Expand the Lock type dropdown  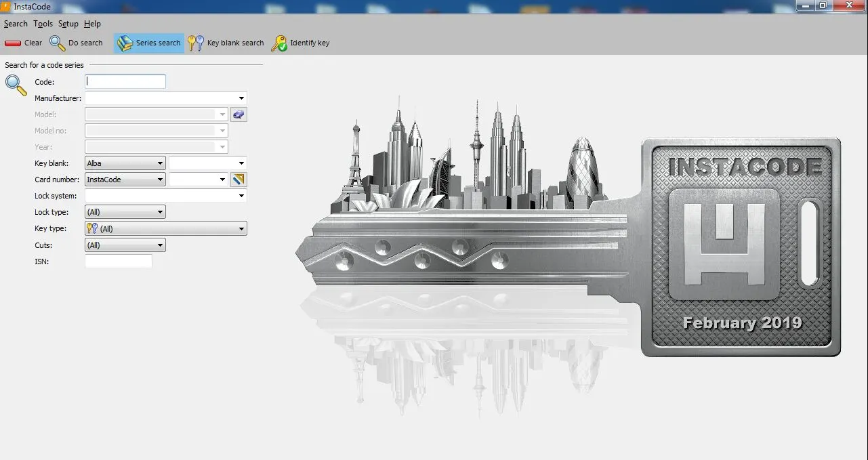(x=161, y=212)
